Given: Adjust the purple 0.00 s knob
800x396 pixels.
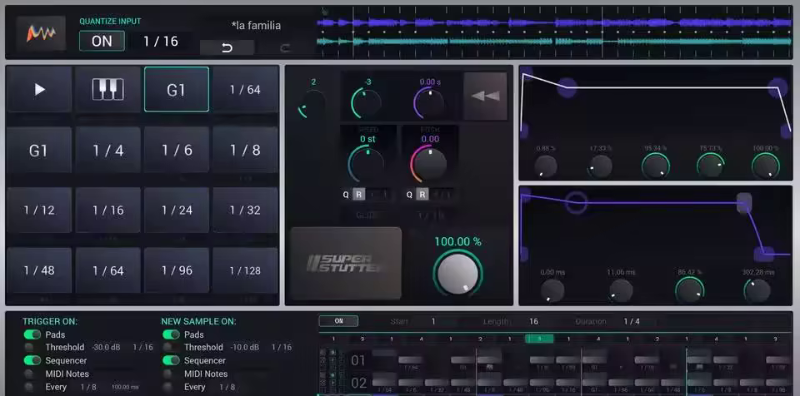Looking at the screenshot, I should pyautogui.click(x=429, y=103).
